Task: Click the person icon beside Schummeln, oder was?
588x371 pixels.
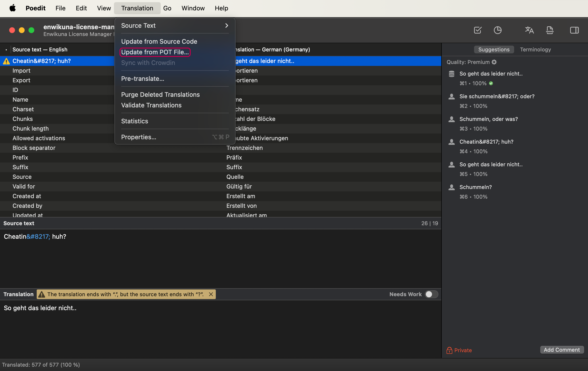Action: [x=451, y=119]
